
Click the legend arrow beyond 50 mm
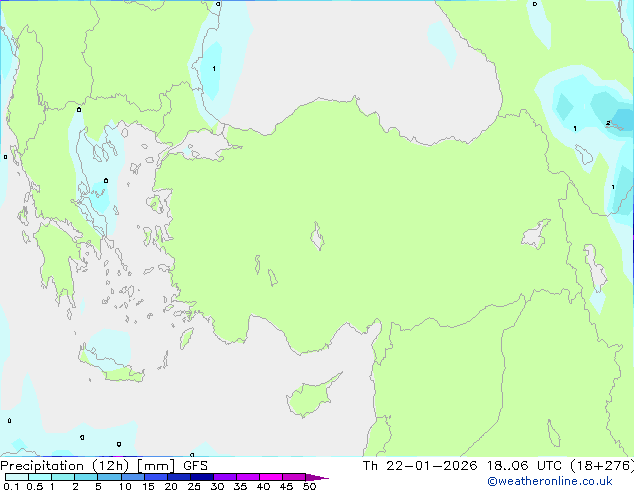[x=317, y=477]
